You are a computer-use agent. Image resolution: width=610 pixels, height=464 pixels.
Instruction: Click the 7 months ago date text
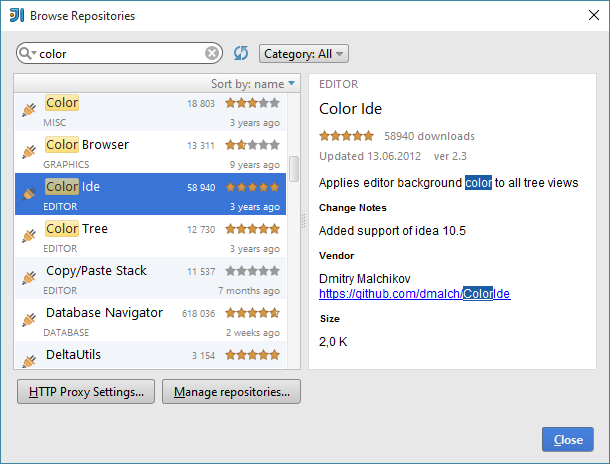(x=249, y=291)
